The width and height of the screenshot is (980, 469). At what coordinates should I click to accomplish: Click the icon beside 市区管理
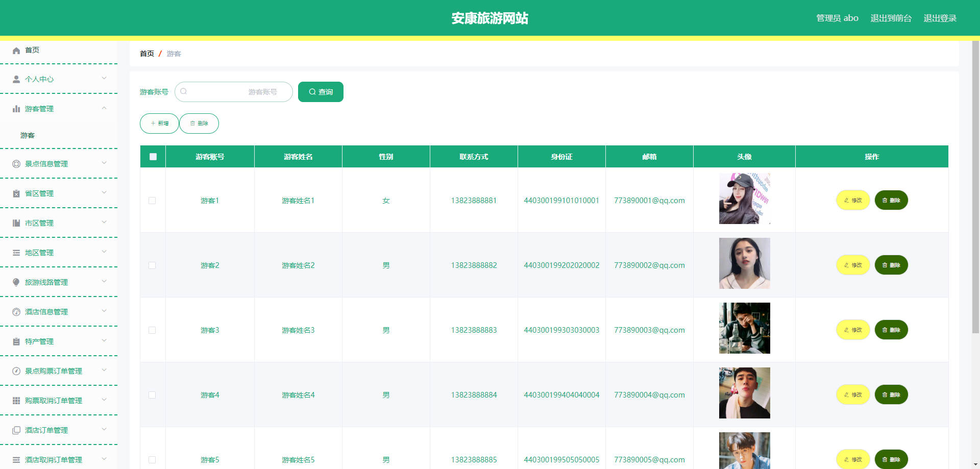[16, 223]
